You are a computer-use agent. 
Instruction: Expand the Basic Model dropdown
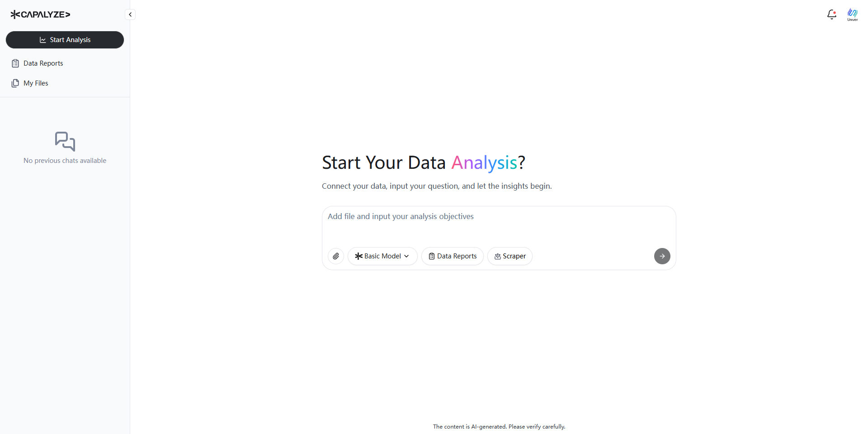click(x=382, y=256)
